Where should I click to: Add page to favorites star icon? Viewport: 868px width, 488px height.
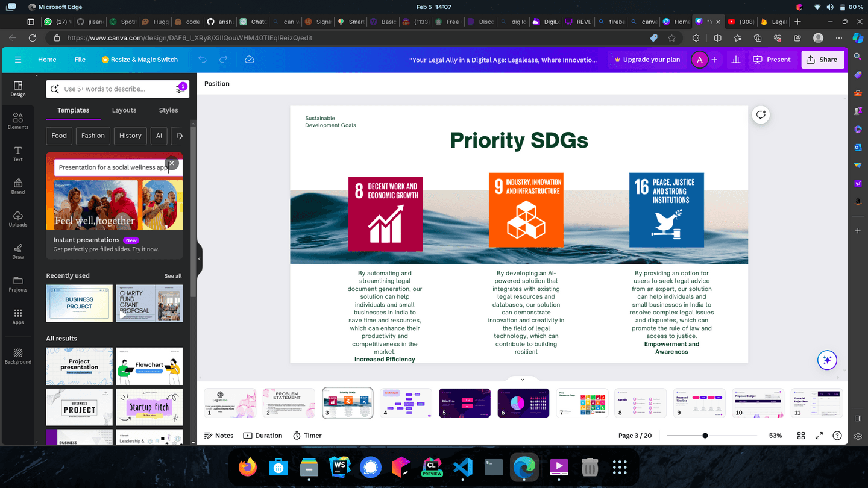[672, 37]
